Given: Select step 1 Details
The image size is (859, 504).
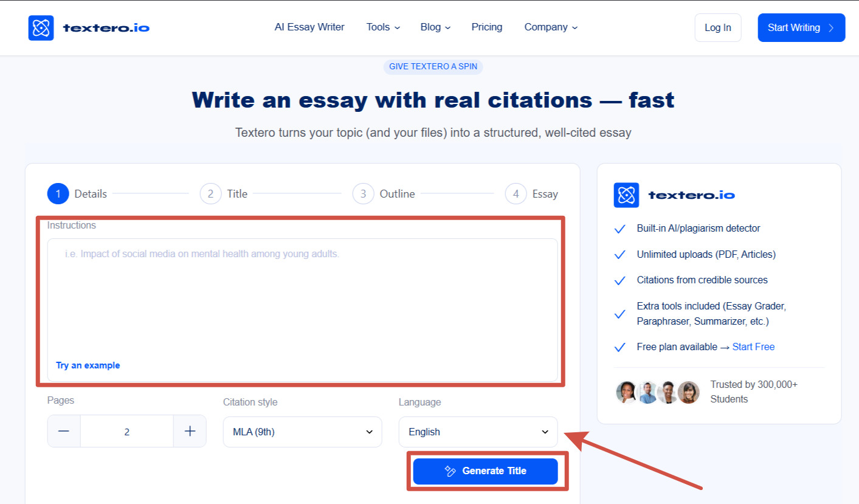Looking at the screenshot, I should point(77,194).
